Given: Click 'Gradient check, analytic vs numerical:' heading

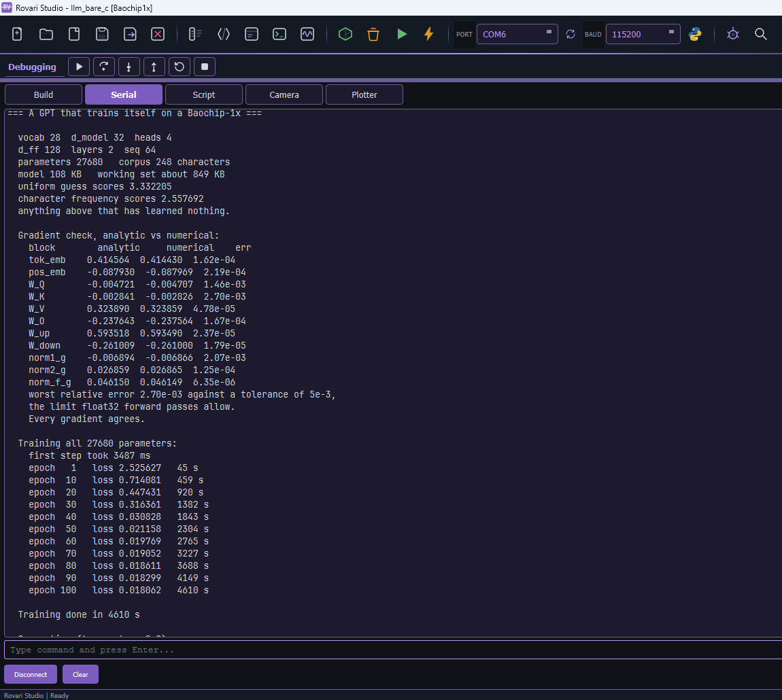Looking at the screenshot, I should pyautogui.click(x=118, y=235).
